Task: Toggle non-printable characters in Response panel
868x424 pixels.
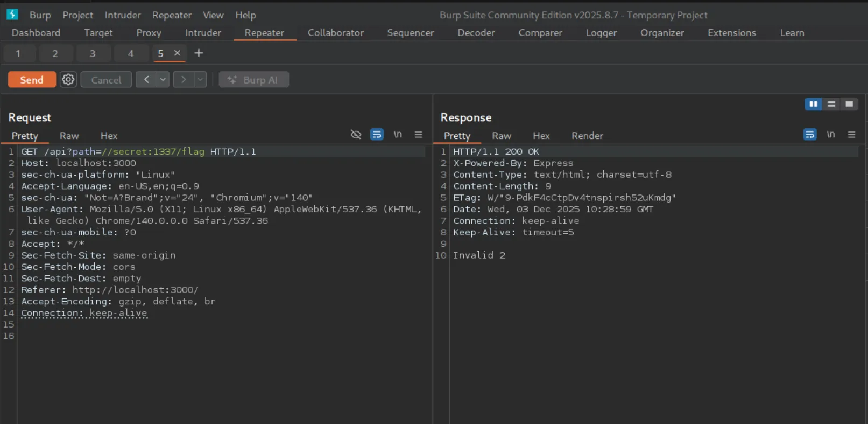Action: (x=831, y=135)
